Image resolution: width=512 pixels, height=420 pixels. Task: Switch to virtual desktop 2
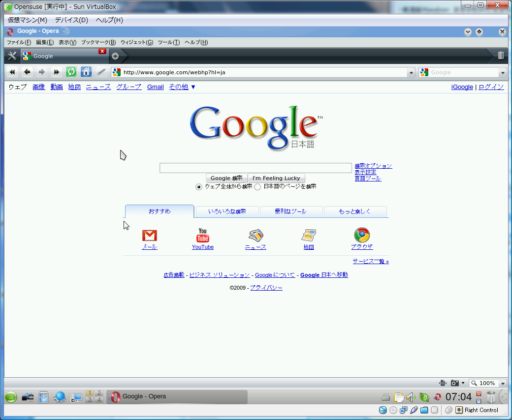click(x=99, y=393)
